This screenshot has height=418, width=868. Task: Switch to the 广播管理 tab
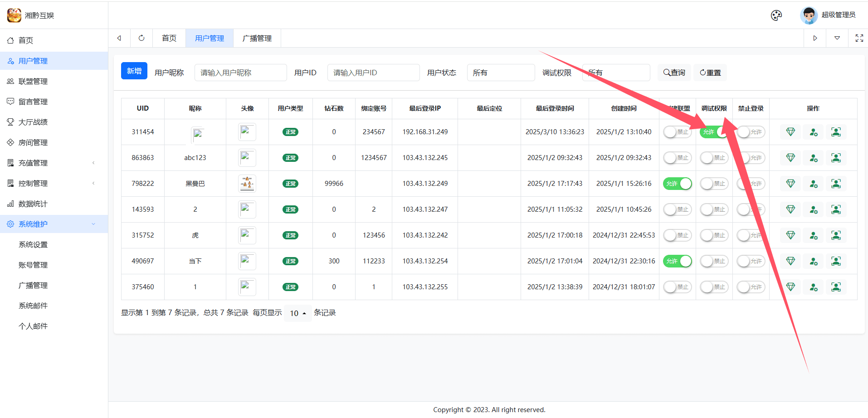point(257,39)
